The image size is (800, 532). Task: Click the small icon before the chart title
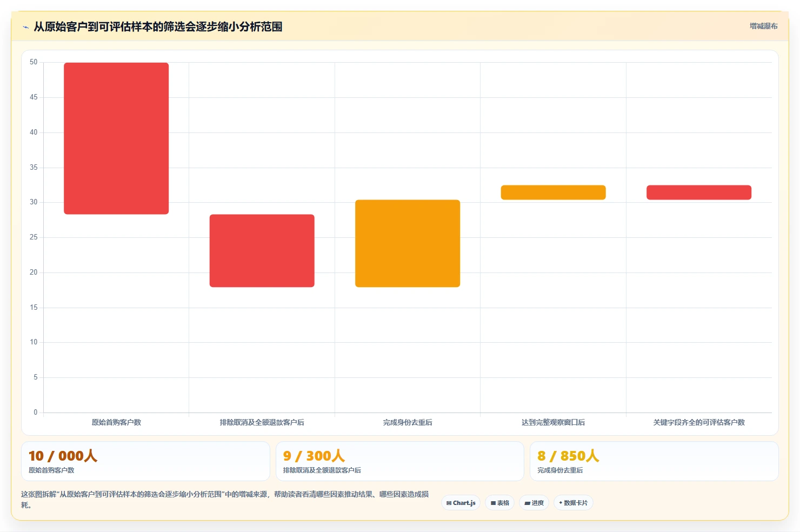(25, 27)
